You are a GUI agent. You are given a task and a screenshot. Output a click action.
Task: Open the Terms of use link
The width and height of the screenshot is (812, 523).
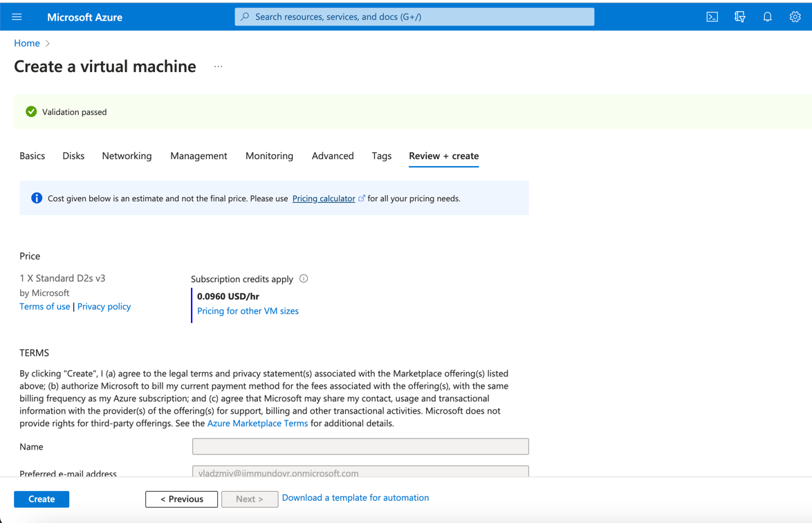pos(44,306)
